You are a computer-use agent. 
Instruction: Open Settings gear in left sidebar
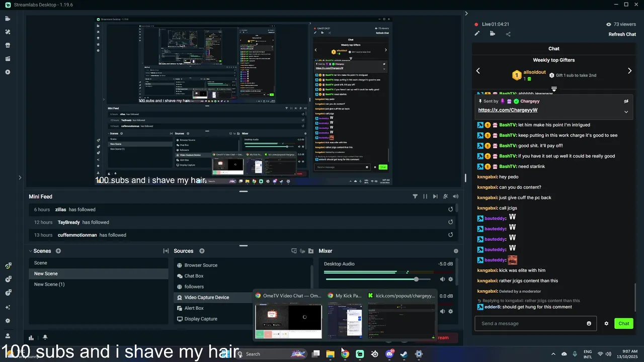(8, 321)
